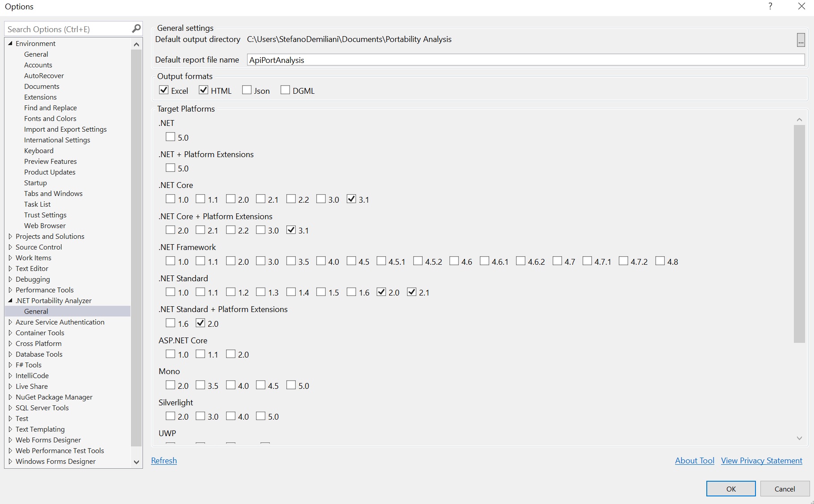814x504 pixels.
Task: Click the browse ellipsis button for output directory
Action: click(x=801, y=40)
